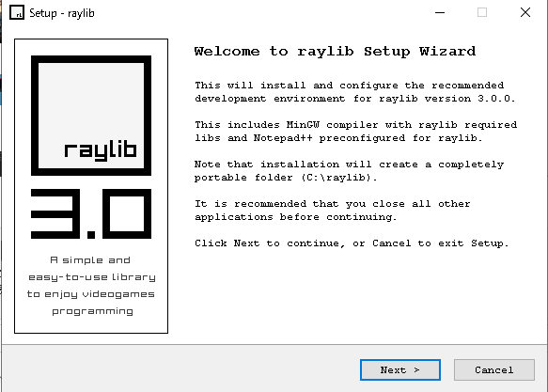The height and width of the screenshot is (392, 548).
Task: Click the raylib setup icon in title bar
Action: pyautogui.click(x=17, y=13)
